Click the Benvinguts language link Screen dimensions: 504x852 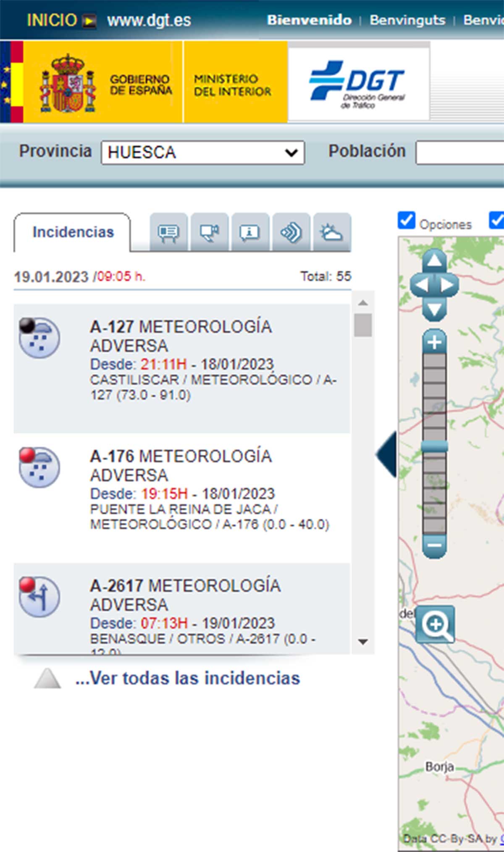[x=407, y=20]
